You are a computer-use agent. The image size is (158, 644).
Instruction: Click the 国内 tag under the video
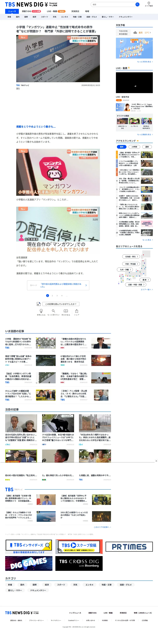(18, 89)
